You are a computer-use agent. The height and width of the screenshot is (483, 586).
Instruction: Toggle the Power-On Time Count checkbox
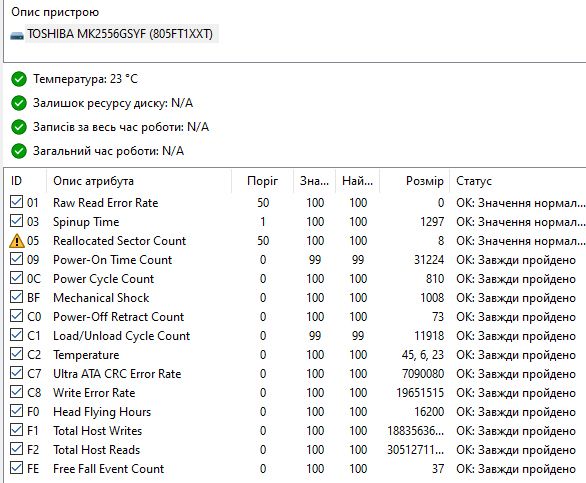[16, 259]
